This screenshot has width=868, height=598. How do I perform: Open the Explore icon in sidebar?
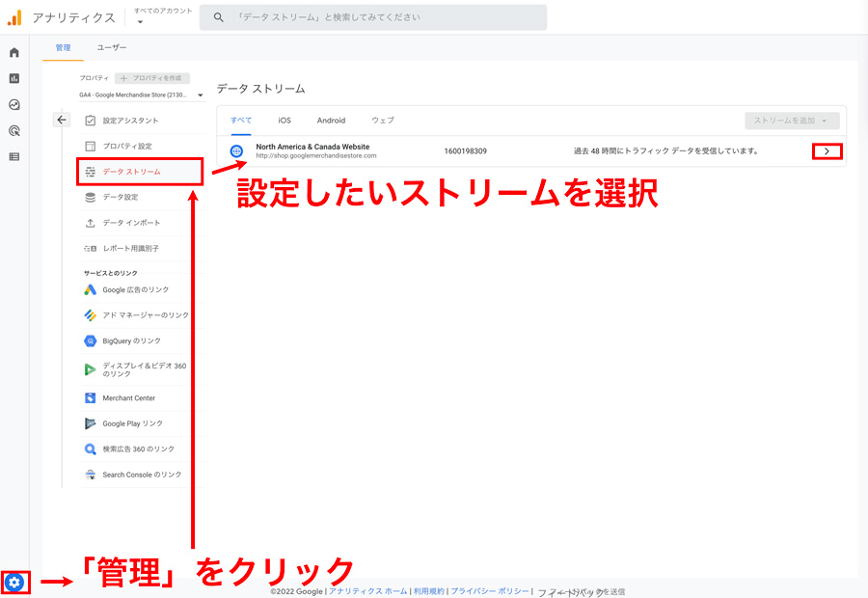tap(14, 104)
